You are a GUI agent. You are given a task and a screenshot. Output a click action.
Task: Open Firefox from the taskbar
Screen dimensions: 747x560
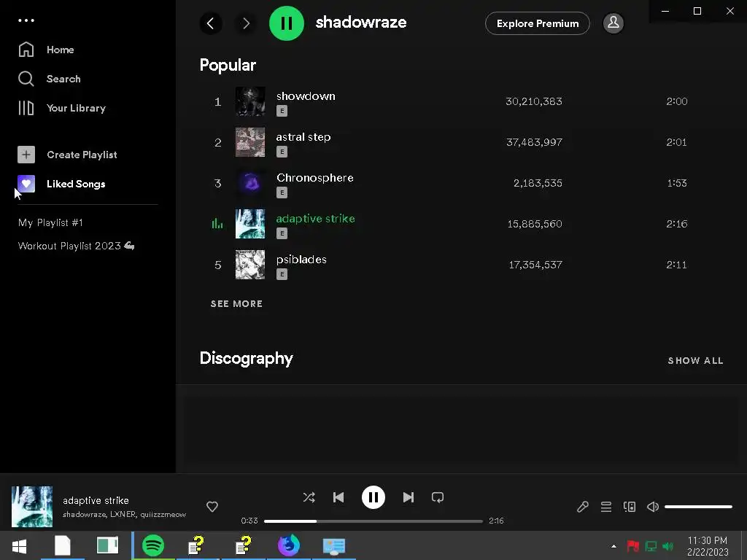[x=289, y=545]
